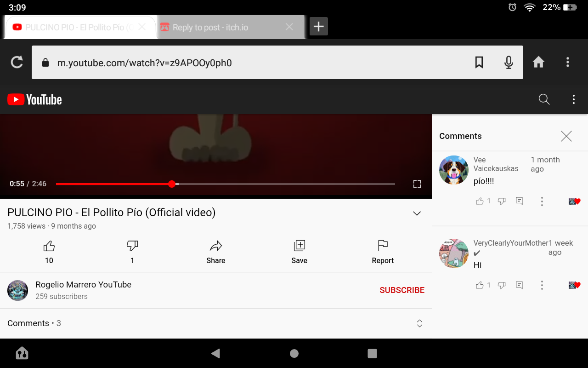Open a new browser tab
Screen dimensions: 588x368
(x=318, y=27)
